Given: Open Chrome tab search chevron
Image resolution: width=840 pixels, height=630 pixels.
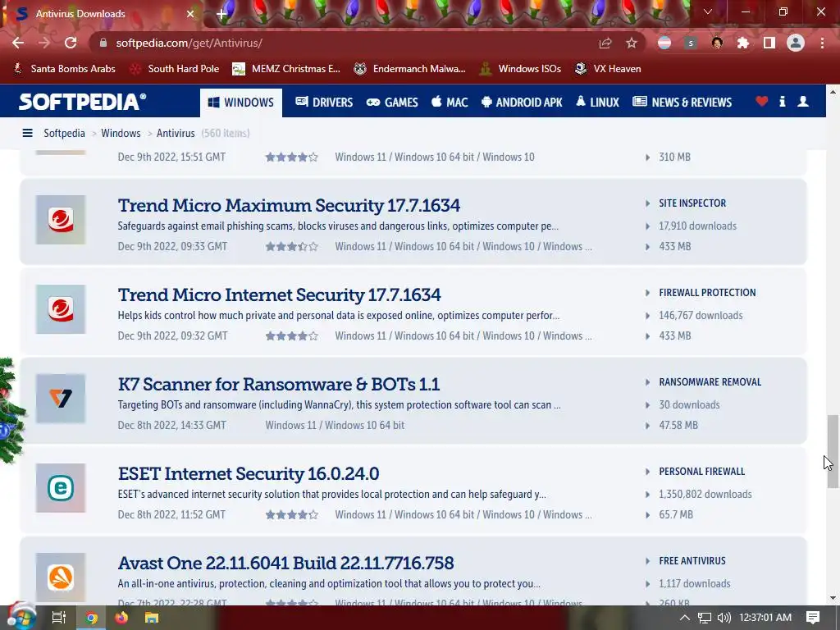Looking at the screenshot, I should click(708, 11).
